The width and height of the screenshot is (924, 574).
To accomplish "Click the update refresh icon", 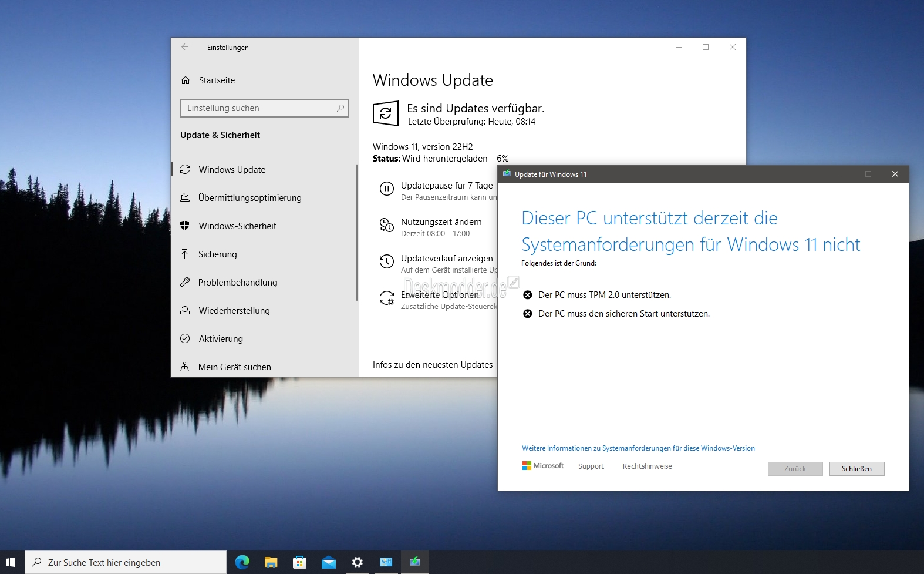I will [x=386, y=113].
